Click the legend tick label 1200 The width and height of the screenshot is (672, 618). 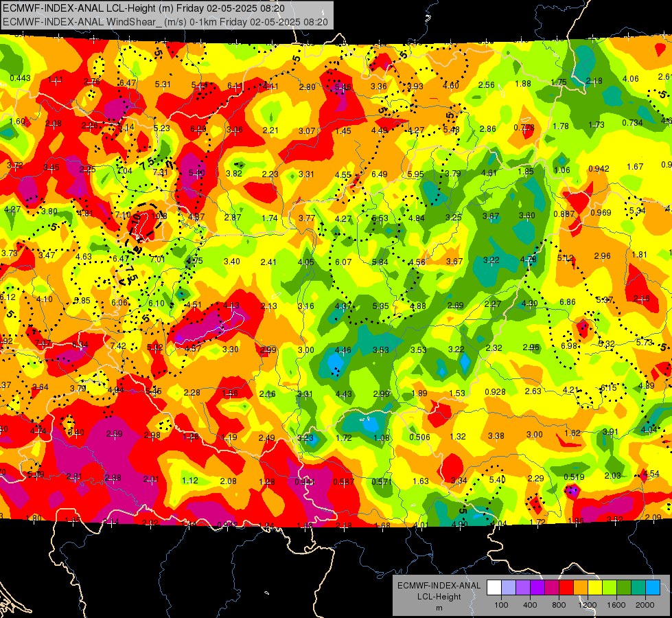point(587,605)
